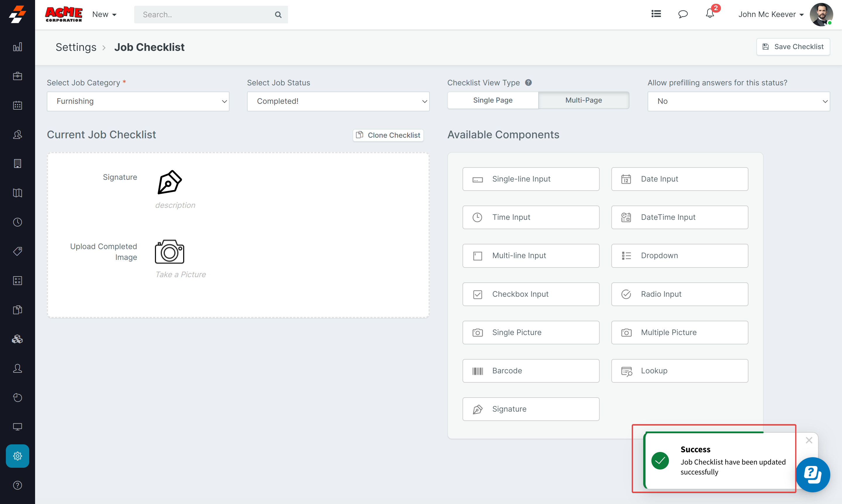Open John Mc Keever user menu
Screen dimensions: 842x504
coord(771,14)
